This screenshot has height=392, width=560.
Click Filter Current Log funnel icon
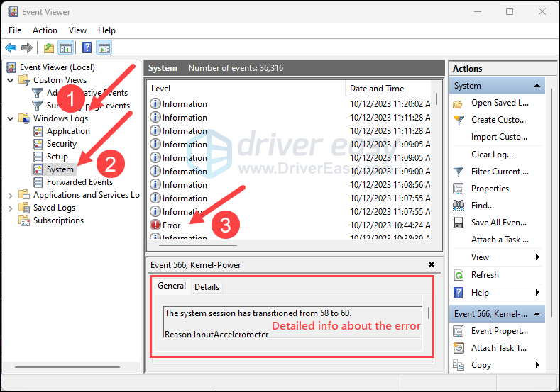pos(459,172)
